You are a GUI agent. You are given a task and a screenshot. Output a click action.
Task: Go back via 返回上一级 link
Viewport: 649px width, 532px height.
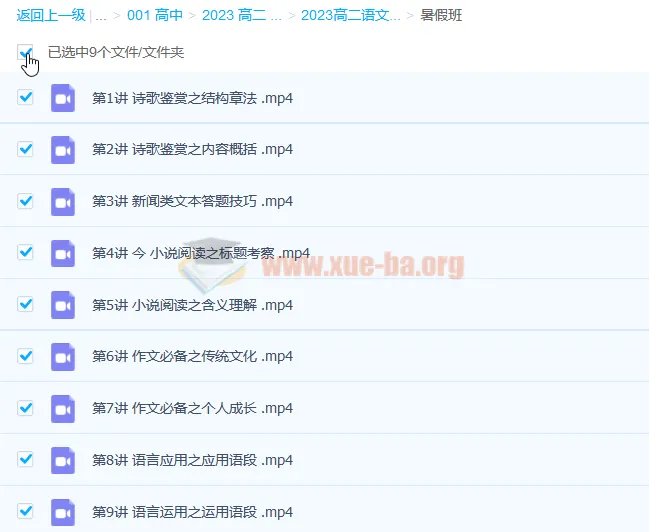tap(51, 15)
